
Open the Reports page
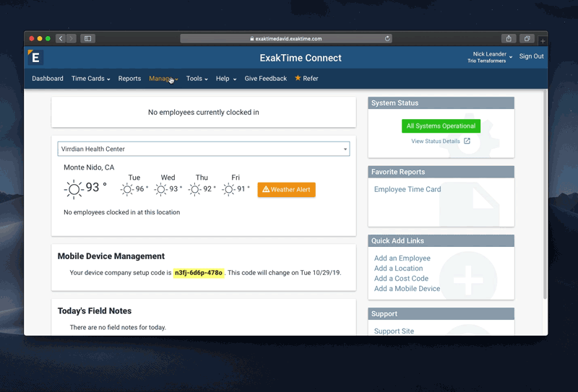(129, 79)
